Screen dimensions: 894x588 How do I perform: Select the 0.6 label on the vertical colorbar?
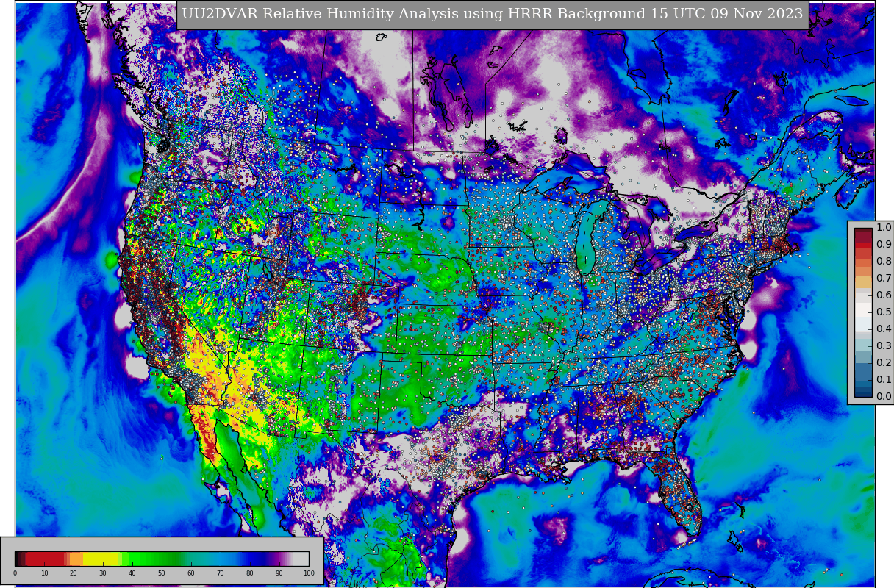click(883, 295)
